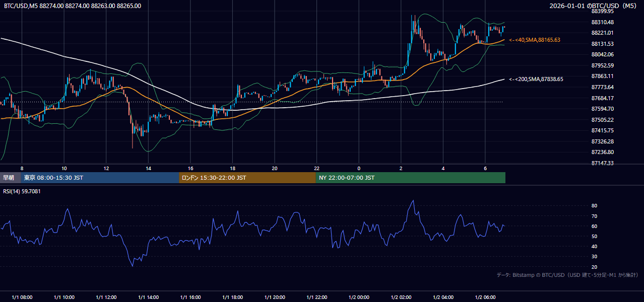The height and width of the screenshot is (302, 644).
Task: Click the ロンドン 15:30-22:00 JST session bar
Action: pos(247,178)
